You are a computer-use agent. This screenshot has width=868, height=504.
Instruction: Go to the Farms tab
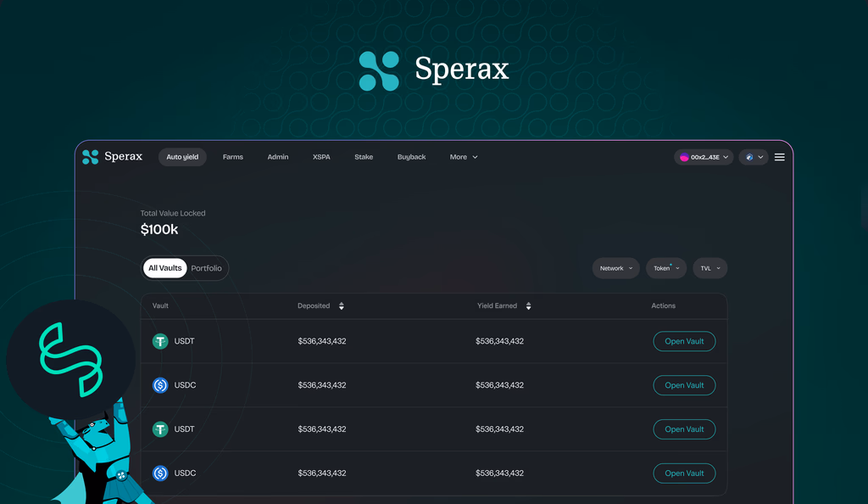point(232,157)
